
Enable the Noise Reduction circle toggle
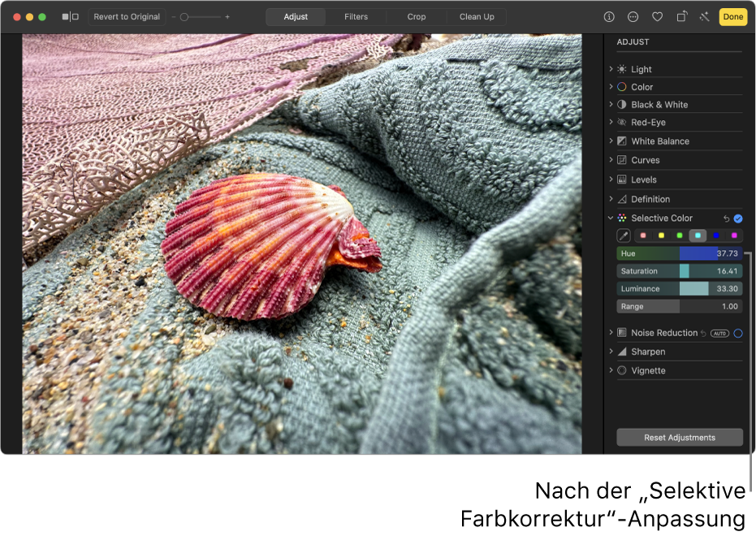pyautogui.click(x=738, y=333)
